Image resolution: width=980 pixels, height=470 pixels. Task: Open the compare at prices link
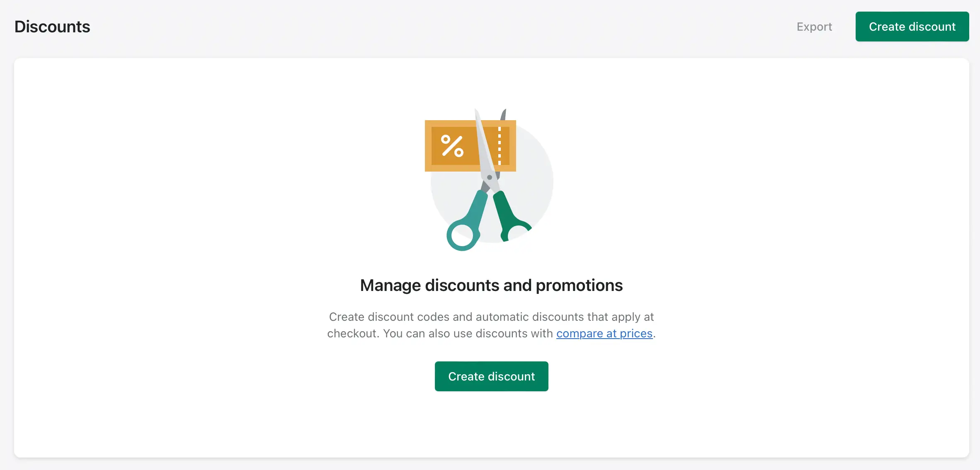tap(604, 333)
